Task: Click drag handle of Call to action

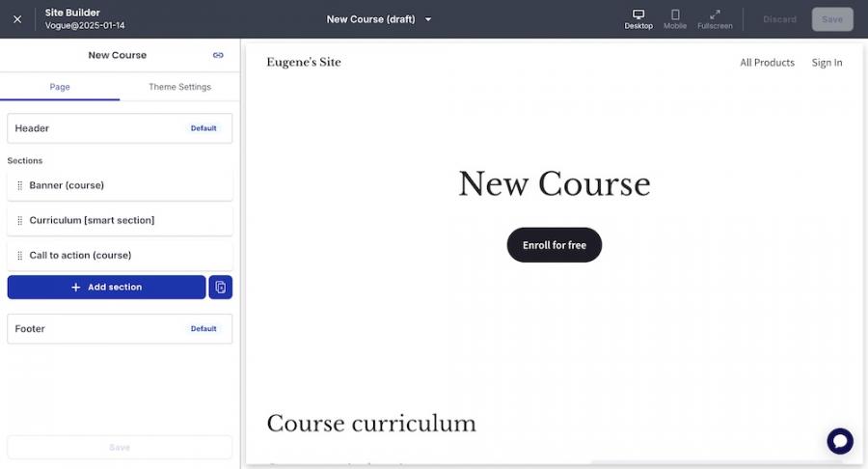Action: (19, 256)
